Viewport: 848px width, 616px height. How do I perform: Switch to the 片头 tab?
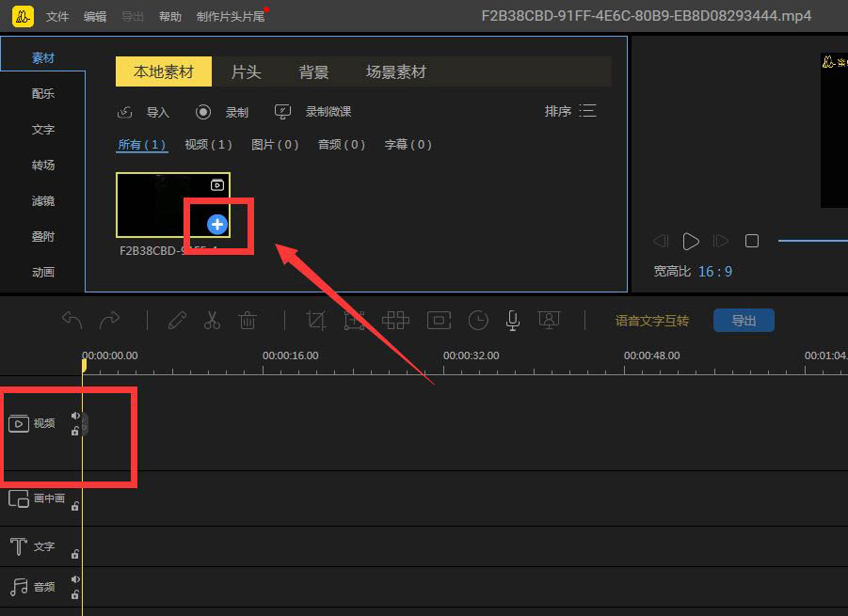246,71
